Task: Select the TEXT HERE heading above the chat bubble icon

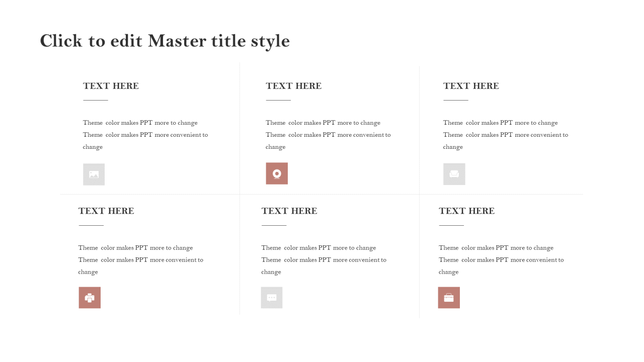Action: tap(289, 211)
